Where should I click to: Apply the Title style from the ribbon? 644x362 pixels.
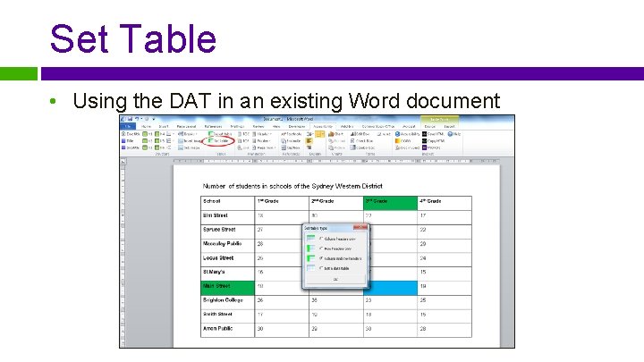click(x=128, y=141)
